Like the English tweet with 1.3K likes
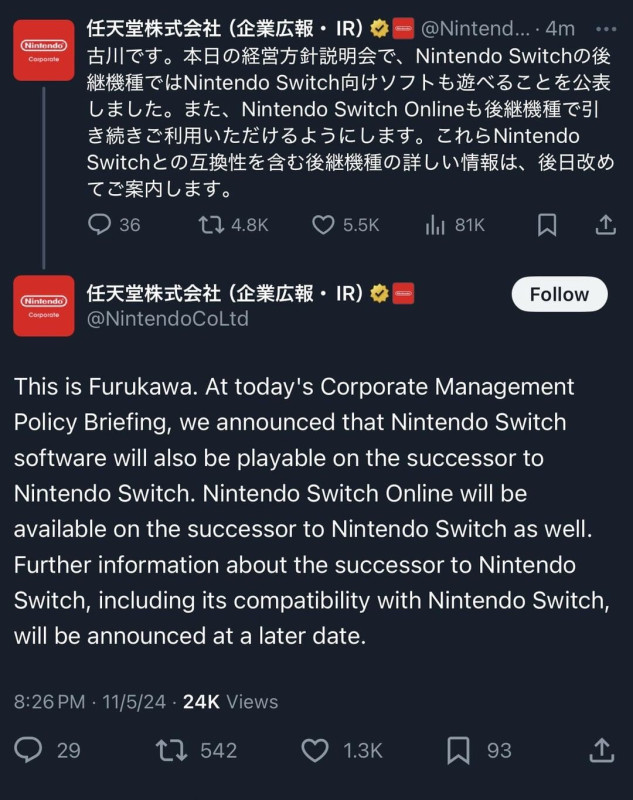This screenshot has height=800, width=633. pos(315,749)
